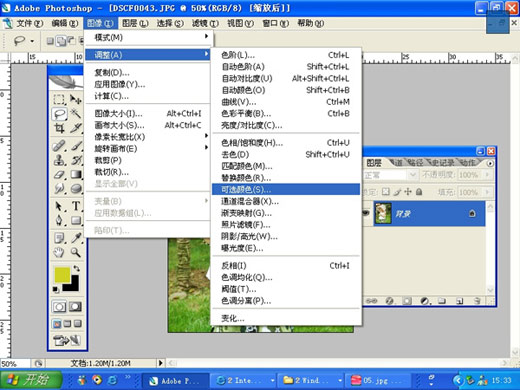Select the Lasso tool in toolbox
The height and width of the screenshot is (390, 520).
point(59,114)
